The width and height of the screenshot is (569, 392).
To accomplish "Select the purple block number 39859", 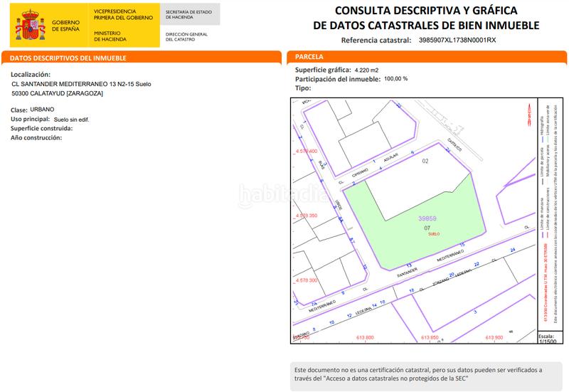I will (x=427, y=218).
